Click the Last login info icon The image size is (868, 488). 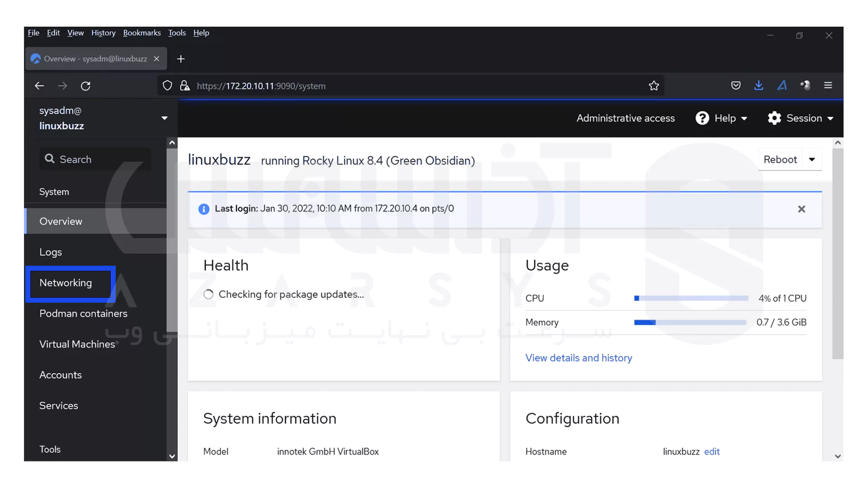pos(204,209)
